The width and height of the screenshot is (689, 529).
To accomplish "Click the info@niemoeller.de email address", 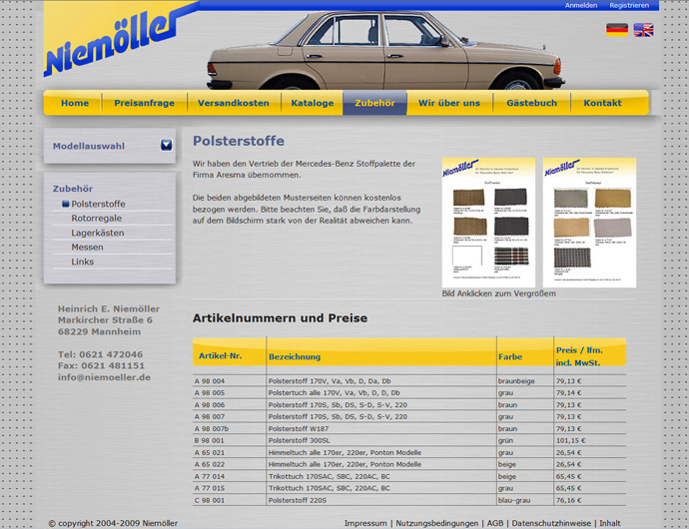I will click(x=104, y=377).
